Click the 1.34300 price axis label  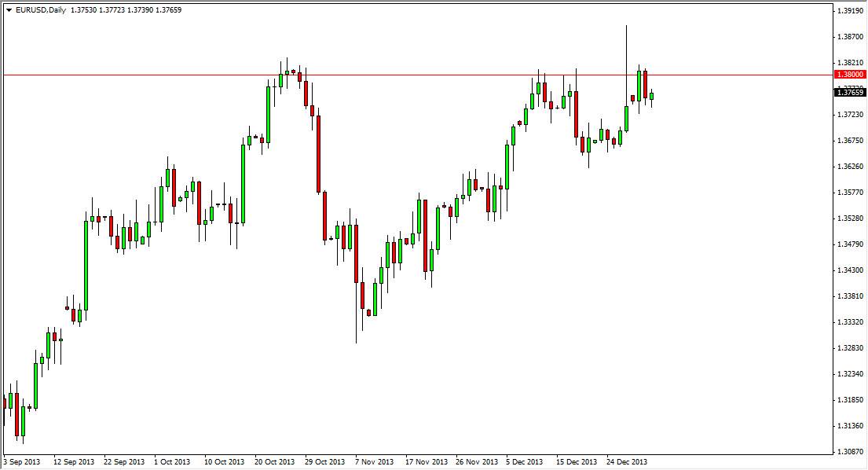pyautogui.click(x=850, y=270)
